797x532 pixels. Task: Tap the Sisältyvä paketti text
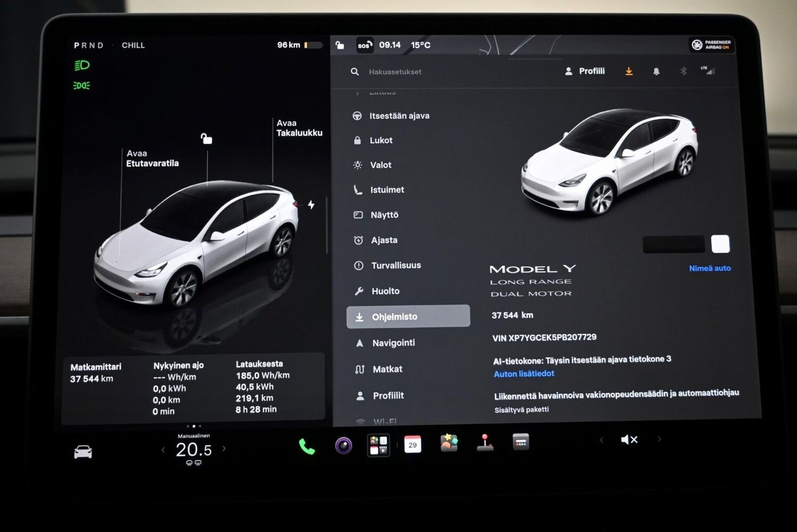[x=521, y=410]
